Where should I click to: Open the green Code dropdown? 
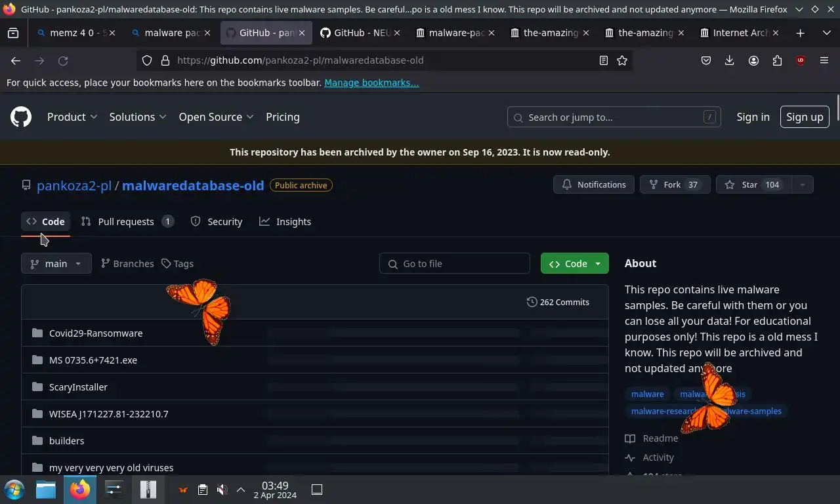(575, 263)
